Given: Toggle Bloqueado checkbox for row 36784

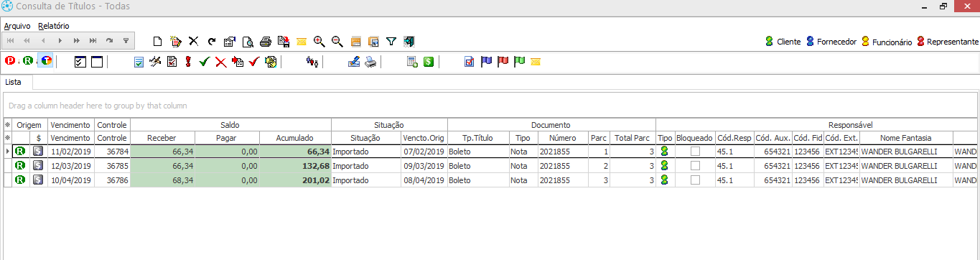Looking at the screenshot, I should 695,152.
